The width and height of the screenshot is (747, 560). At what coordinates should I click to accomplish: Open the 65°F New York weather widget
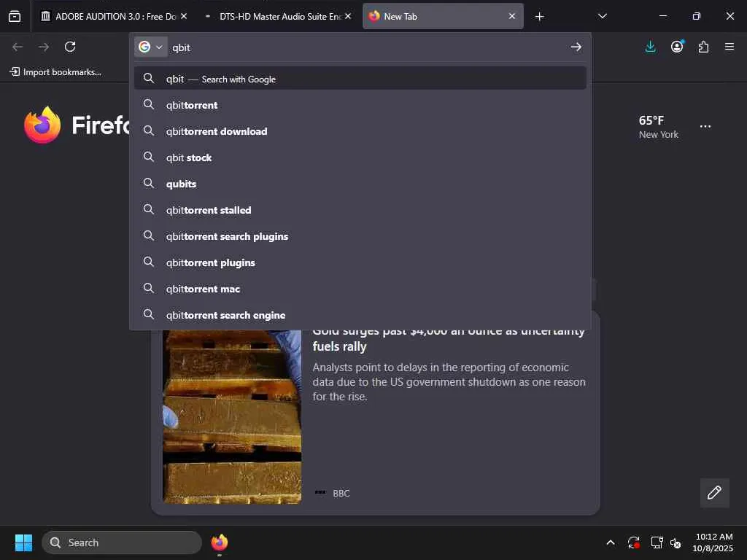658,127
